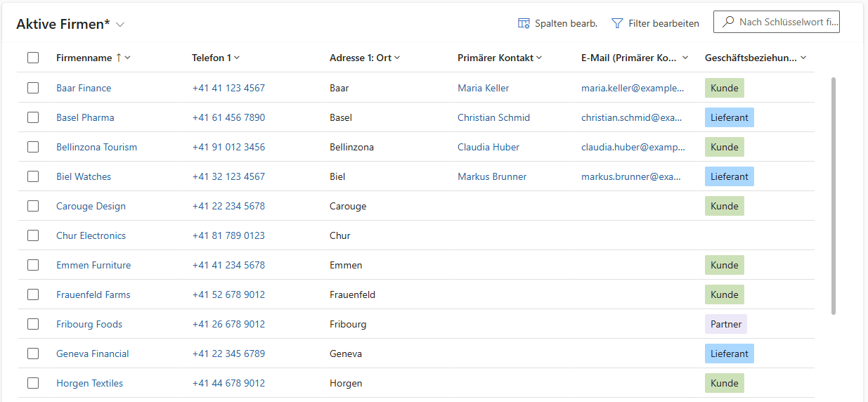The image size is (868, 402).
Task: Select the Chur Electronics row checkbox
Action: 33,235
